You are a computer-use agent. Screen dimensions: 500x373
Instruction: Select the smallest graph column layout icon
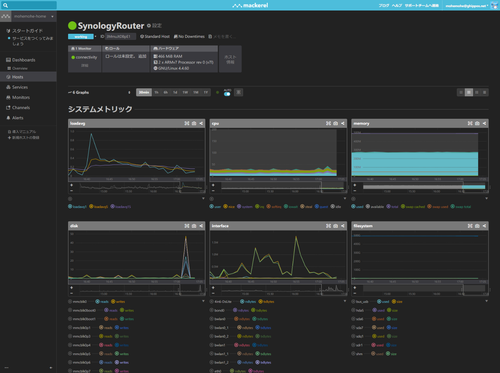(485, 92)
